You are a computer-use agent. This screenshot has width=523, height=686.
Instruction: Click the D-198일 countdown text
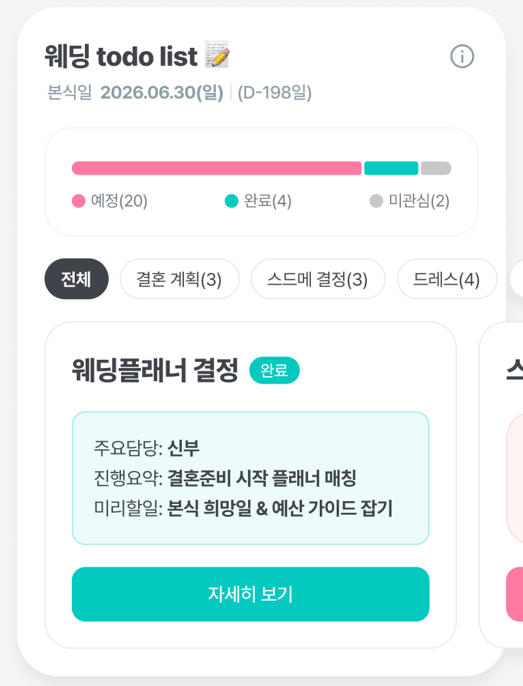click(x=274, y=93)
